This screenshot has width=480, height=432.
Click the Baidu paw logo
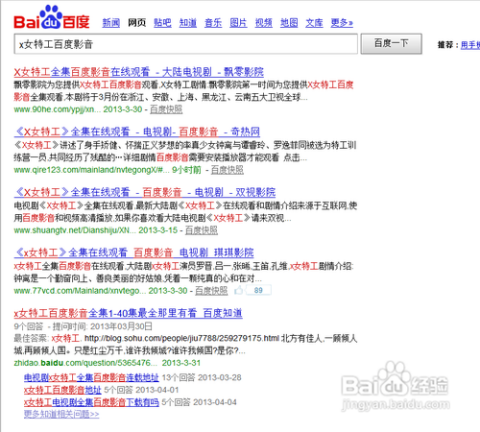(x=52, y=17)
